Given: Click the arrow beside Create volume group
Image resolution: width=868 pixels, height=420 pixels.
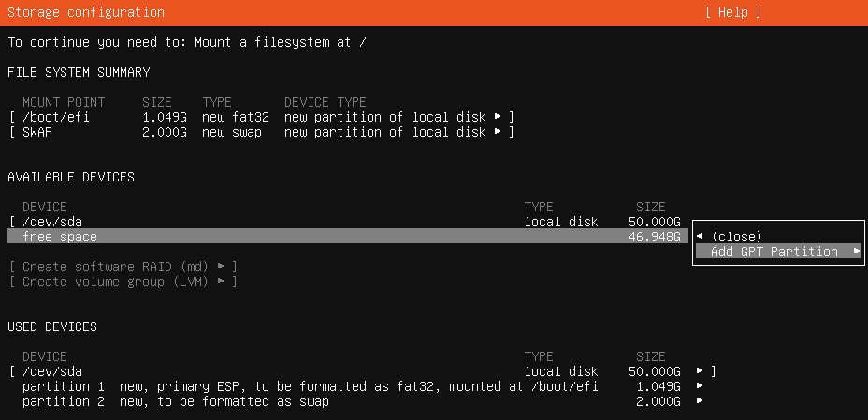Looking at the screenshot, I should pyautogui.click(x=222, y=282).
